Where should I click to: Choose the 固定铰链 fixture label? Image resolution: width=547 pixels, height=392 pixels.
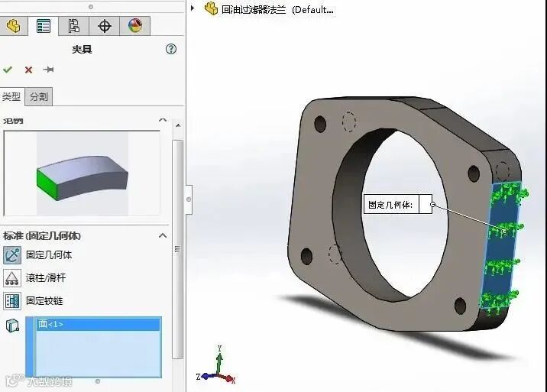coord(44,301)
